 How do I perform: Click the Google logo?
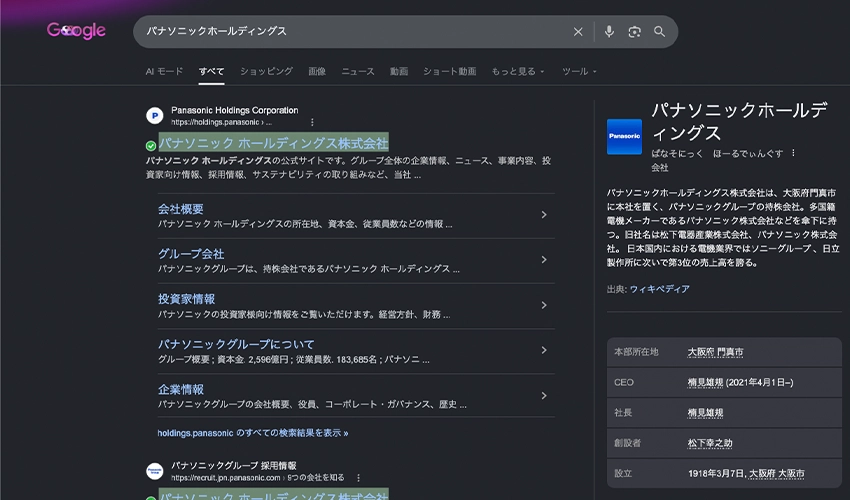coord(76,31)
